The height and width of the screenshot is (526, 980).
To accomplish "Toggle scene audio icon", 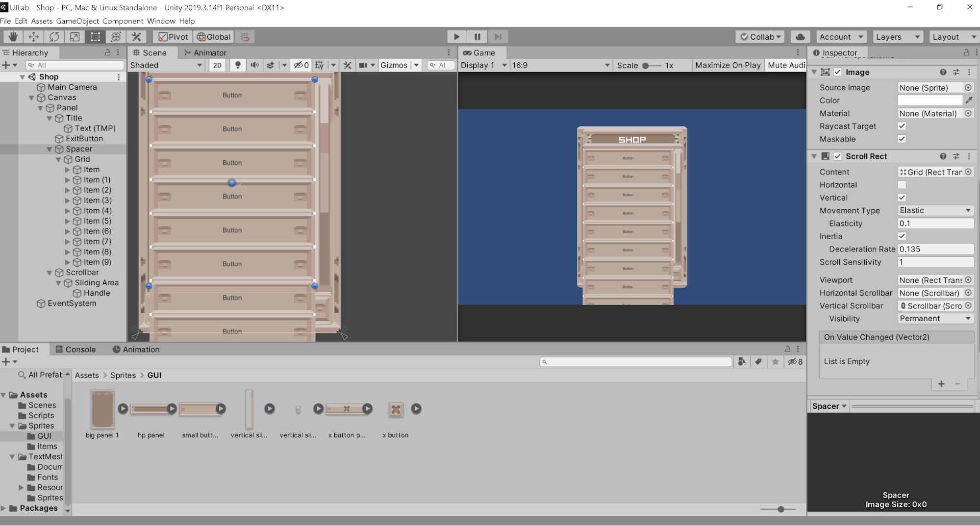I will click(x=254, y=65).
